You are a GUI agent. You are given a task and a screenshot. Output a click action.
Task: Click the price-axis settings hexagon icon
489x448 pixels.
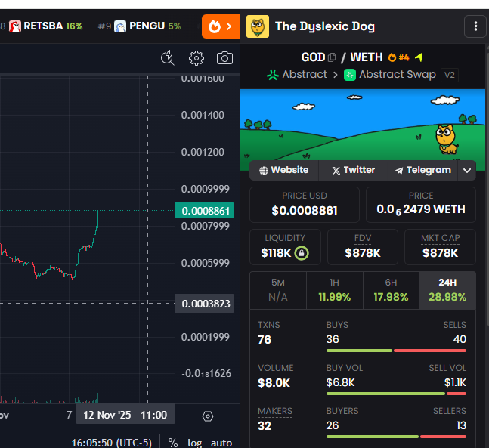tap(208, 416)
